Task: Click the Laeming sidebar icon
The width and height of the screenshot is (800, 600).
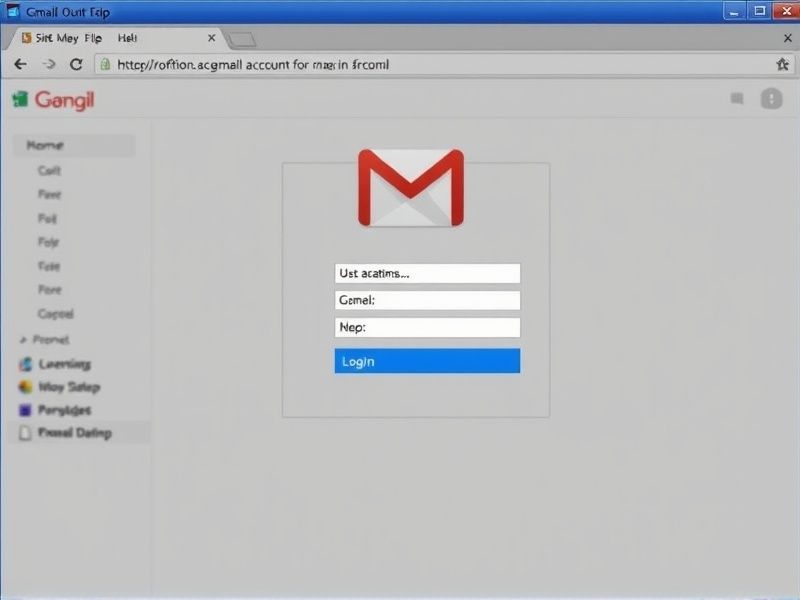Action: coord(26,364)
